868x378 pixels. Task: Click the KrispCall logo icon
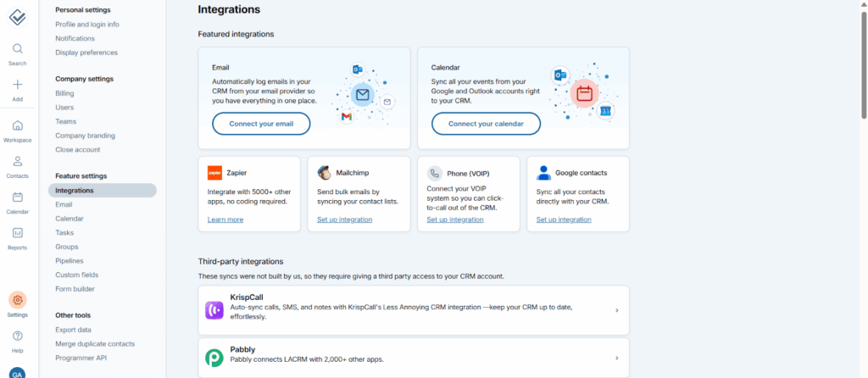pyautogui.click(x=214, y=310)
